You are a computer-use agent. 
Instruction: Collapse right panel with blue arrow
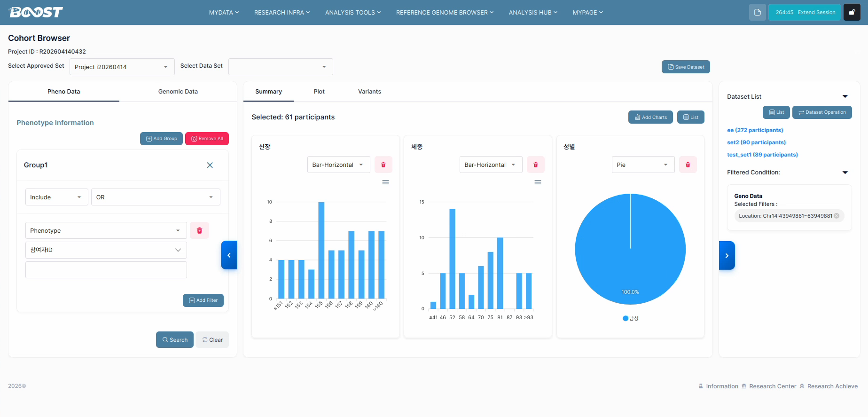pos(727,255)
